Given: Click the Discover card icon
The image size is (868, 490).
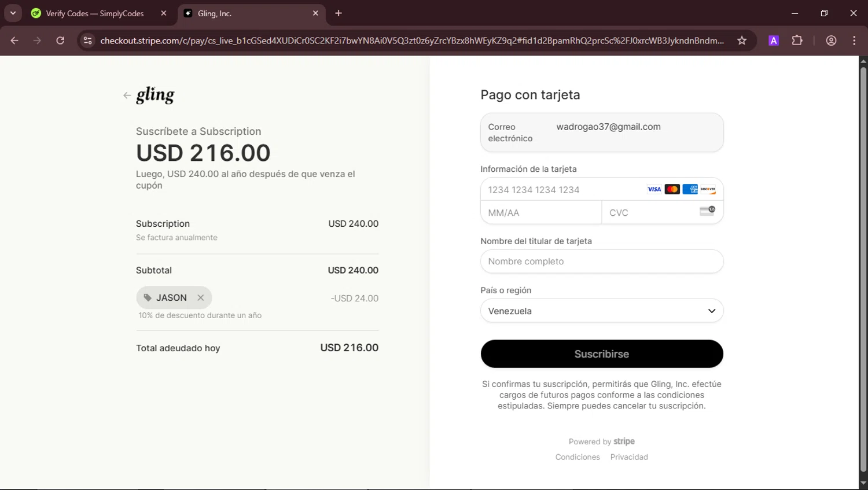Looking at the screenshot, I should [708, 189].
